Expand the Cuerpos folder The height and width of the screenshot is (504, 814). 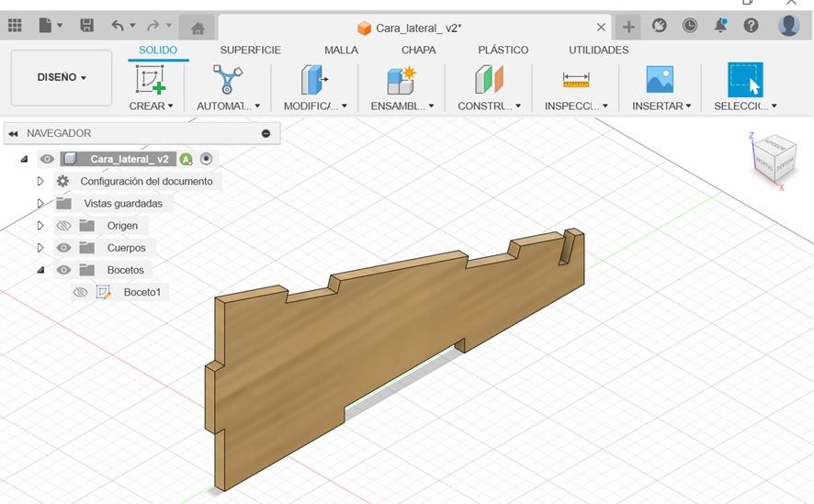point(40,248)
